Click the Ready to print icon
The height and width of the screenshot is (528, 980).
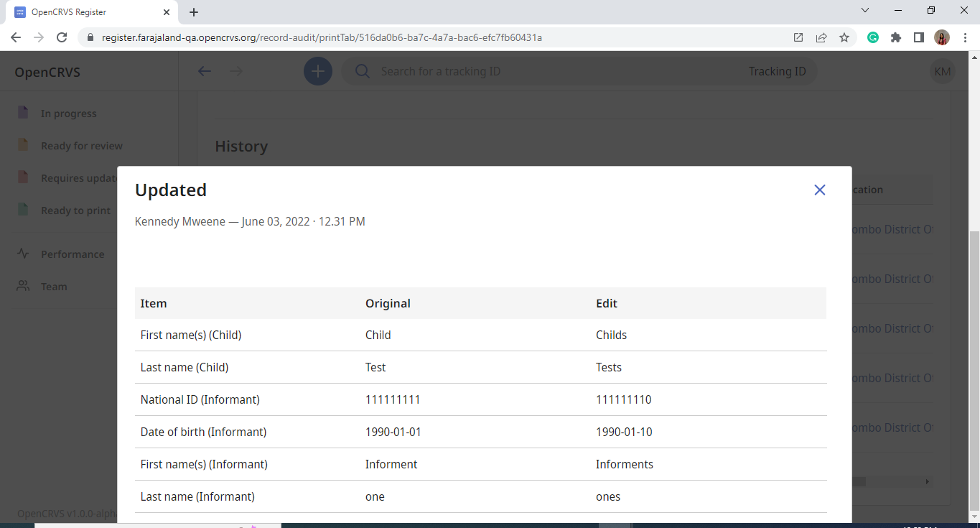(x=22, y=210)
